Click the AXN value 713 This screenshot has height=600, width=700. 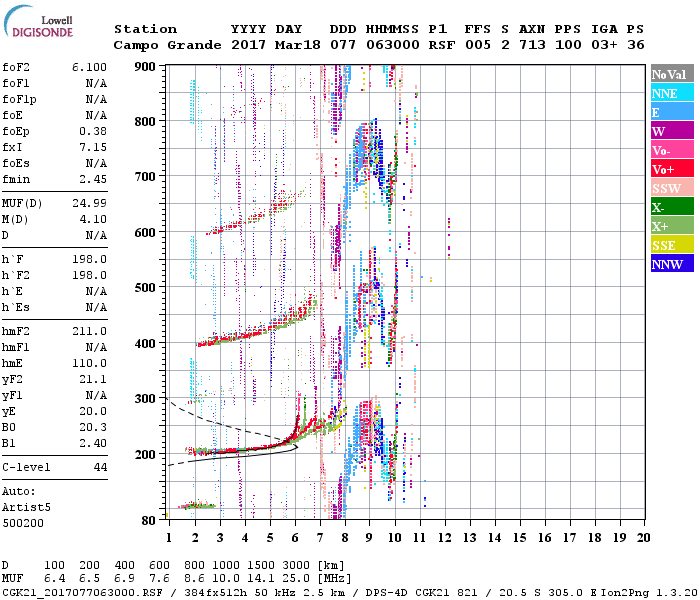point(532,45)
